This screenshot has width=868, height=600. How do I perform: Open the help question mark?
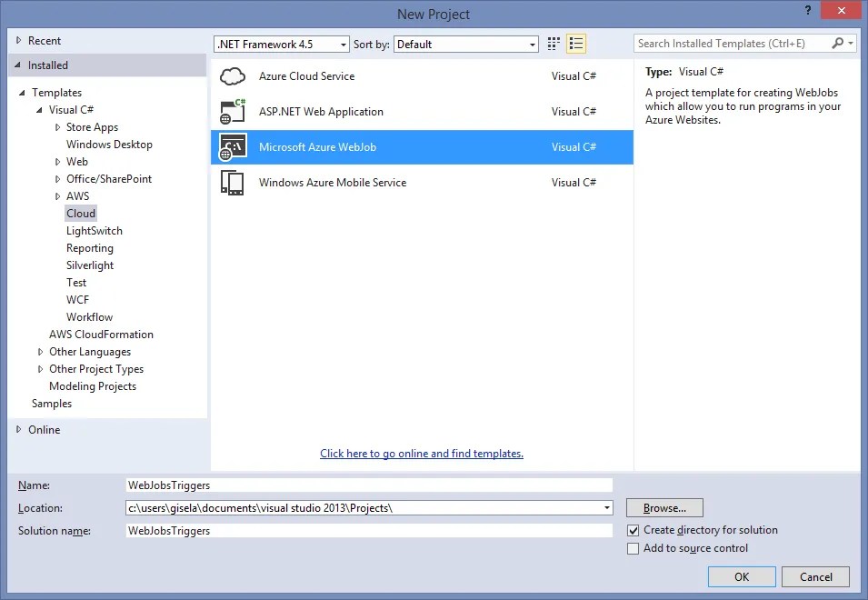[808, 10]
